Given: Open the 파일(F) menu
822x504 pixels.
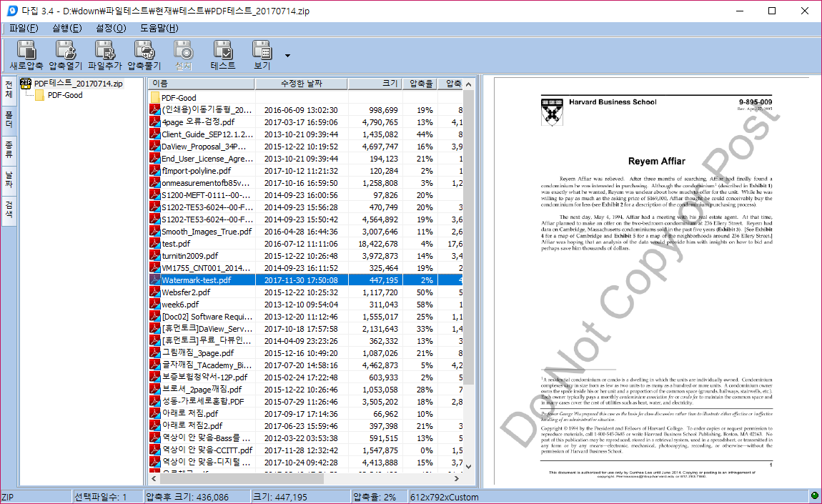Looking at the screenshot, I should [24, 29].
